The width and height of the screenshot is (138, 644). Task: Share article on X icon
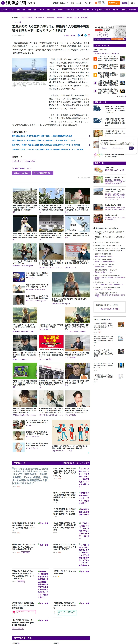coord(82,36)
